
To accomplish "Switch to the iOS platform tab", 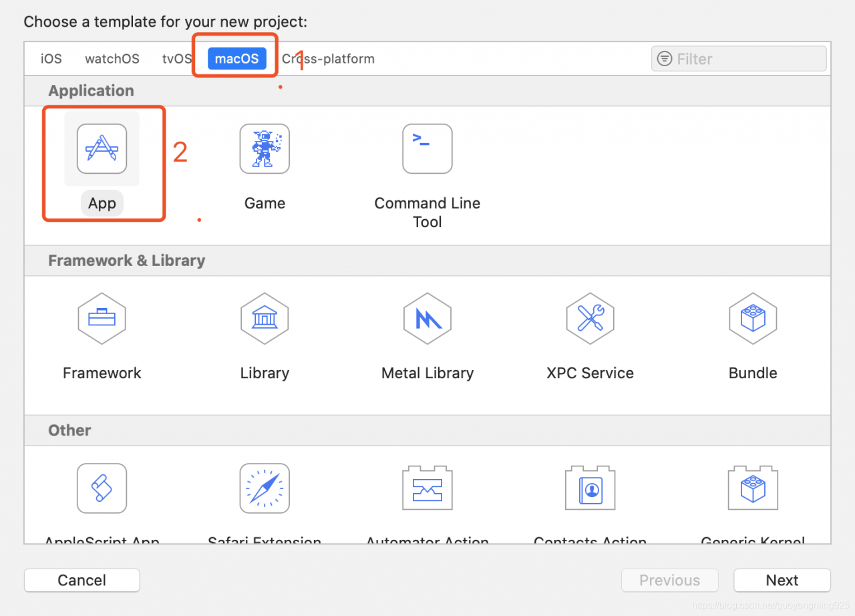I will [51, 59].
